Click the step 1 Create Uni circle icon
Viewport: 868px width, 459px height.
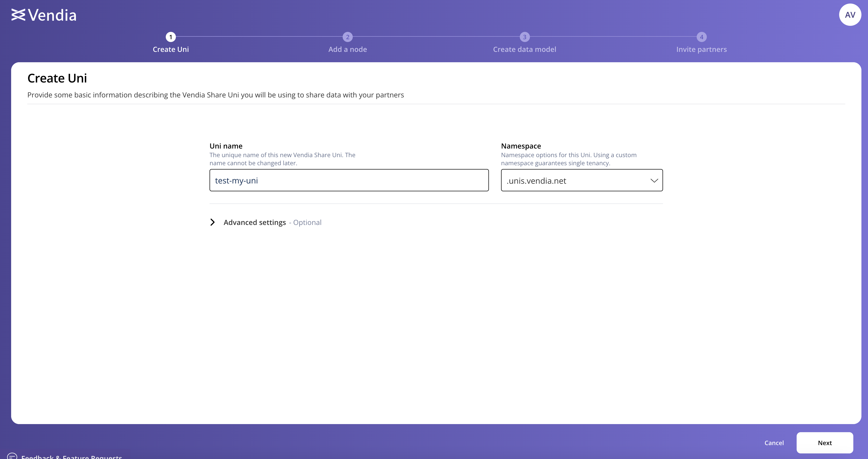pos(171,37)
